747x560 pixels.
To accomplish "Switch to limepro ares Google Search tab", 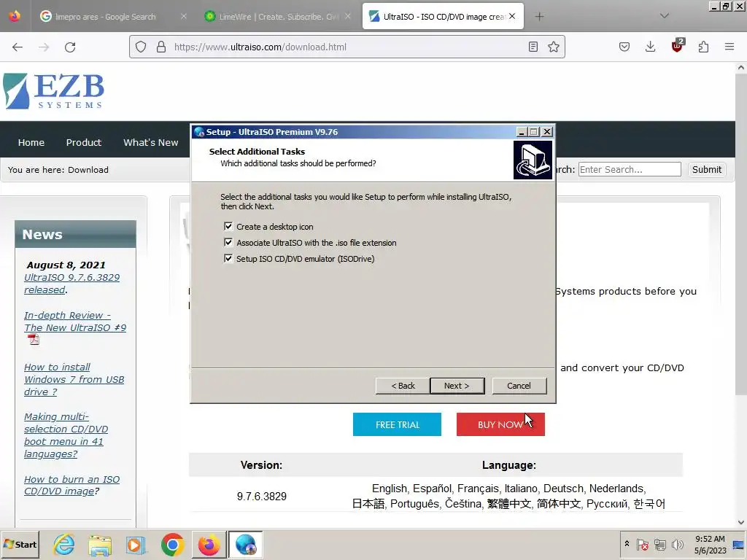I will [x=105, y=17].
